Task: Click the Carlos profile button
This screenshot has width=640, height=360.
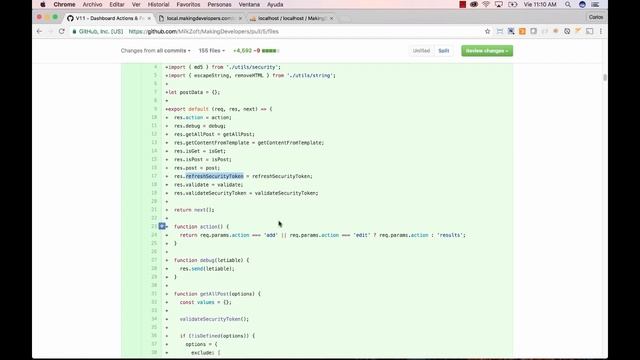Action: click(596, 17)
